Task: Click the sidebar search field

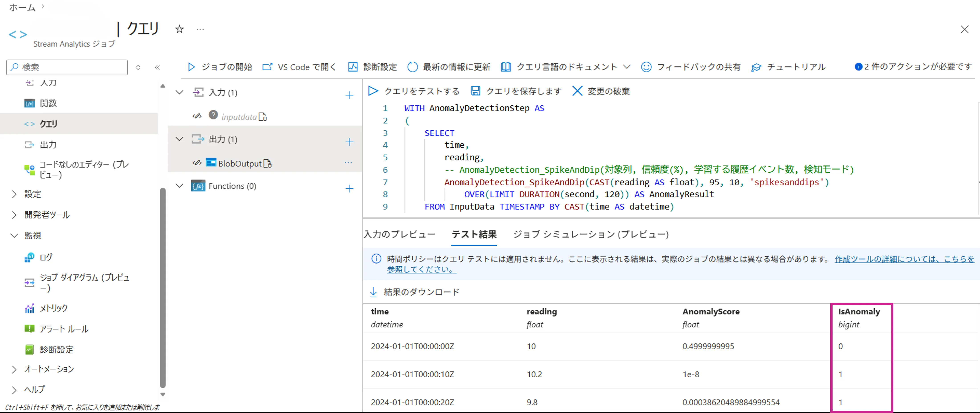Action: 67,67
